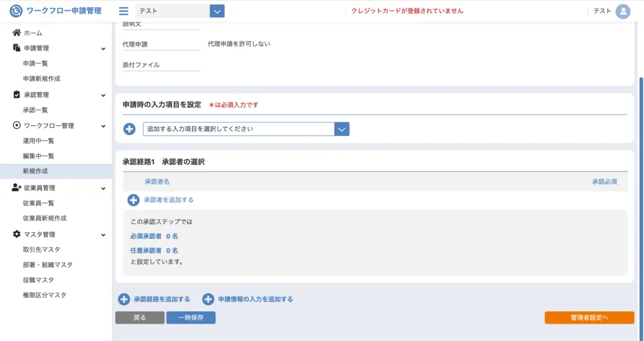
Task: Click the 任意承認者 0 名 text
Action: [155, 250]
